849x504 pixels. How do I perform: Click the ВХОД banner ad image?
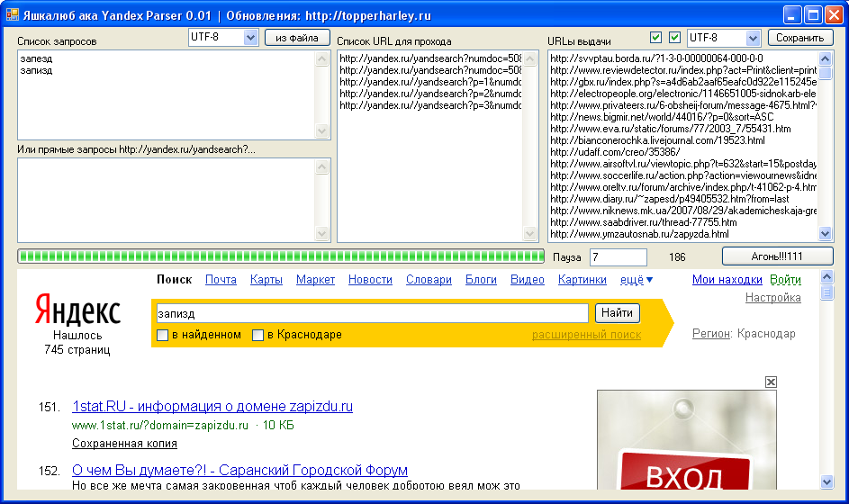coord(687,439)
